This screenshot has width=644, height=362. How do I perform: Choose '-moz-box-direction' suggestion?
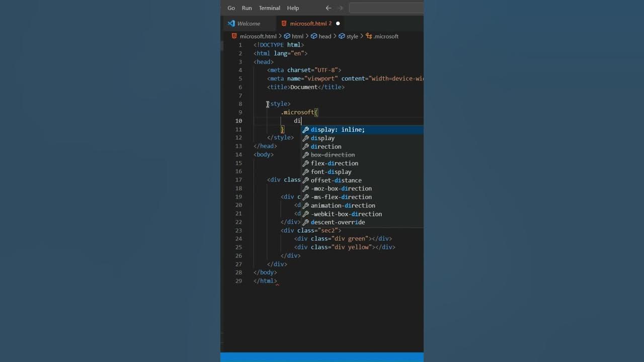tap(362, 189)
